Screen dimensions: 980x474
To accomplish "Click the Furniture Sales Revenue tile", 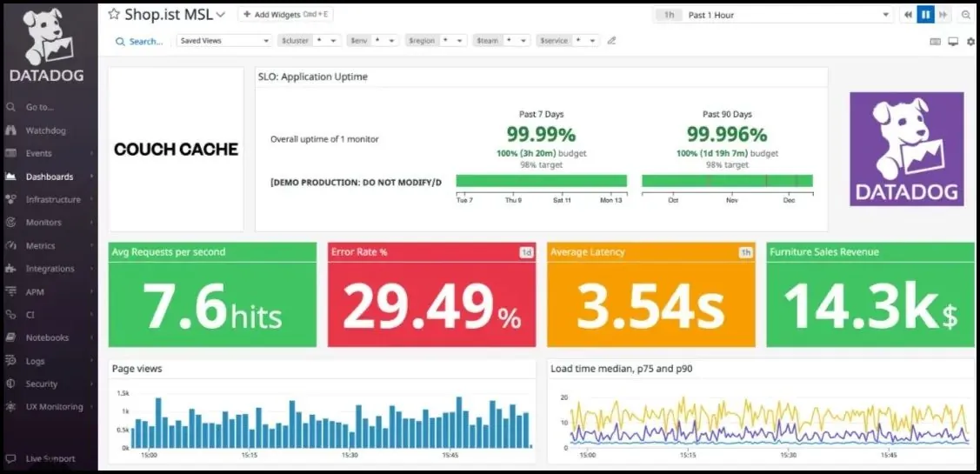I will (x=870, y=295).
